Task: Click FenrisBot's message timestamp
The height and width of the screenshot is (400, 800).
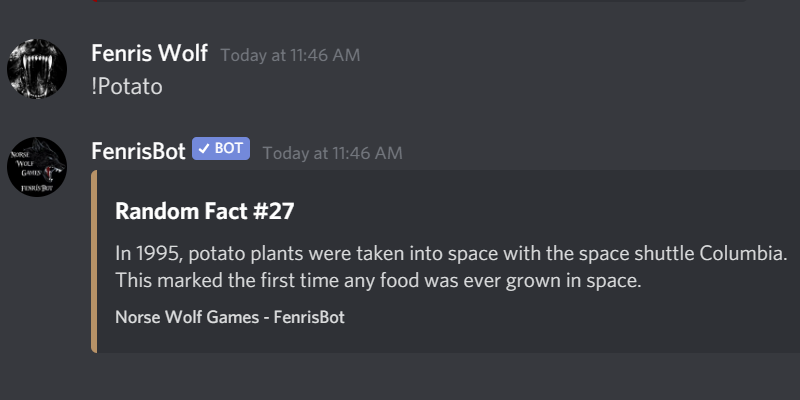Action: (333, 153)
